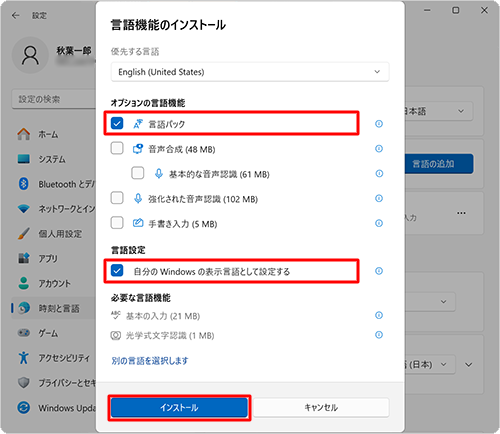Expand the chevron right of (日本) dropdown

click(x=469, y=365)
